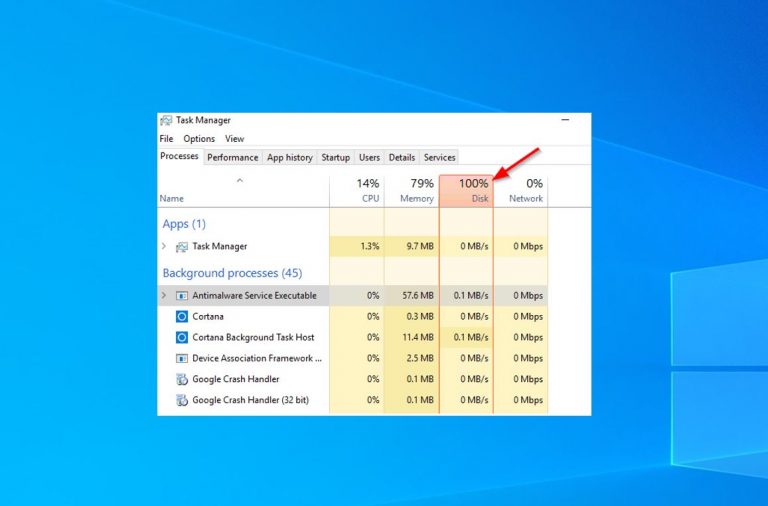Click Task Manager's 9.7 MB memory value
The width and height of the screenshot is (768, 506).
pos(420,246)
